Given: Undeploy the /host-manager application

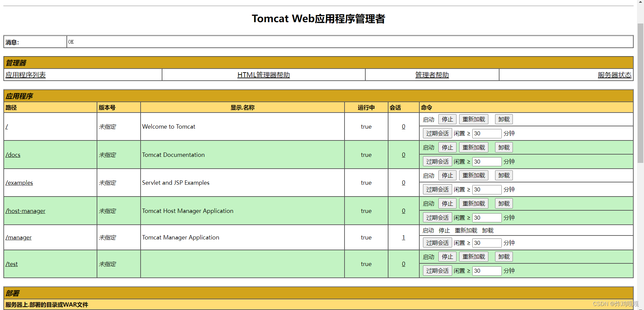Looking at the screenshot, I should pyautogui.click(x=504, y=204).
